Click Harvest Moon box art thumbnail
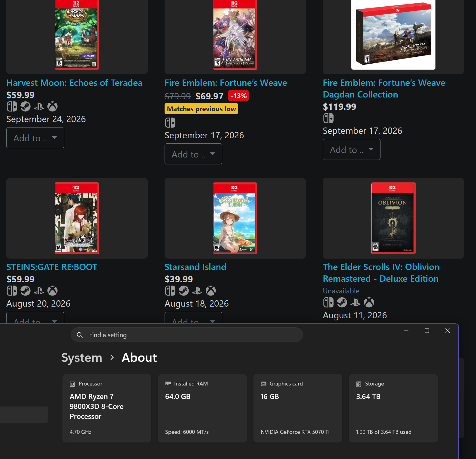This screenshot has width=476, height=459. pyautogui.click(x=77, y=34)
